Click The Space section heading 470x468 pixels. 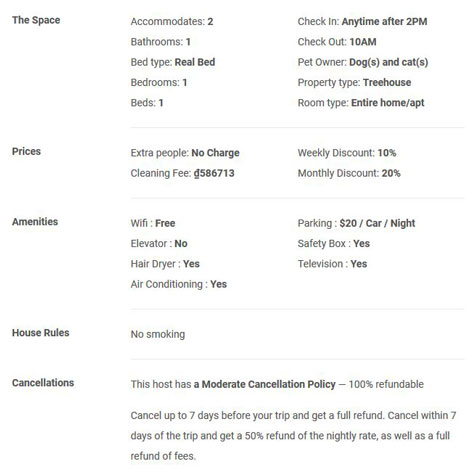36,20
